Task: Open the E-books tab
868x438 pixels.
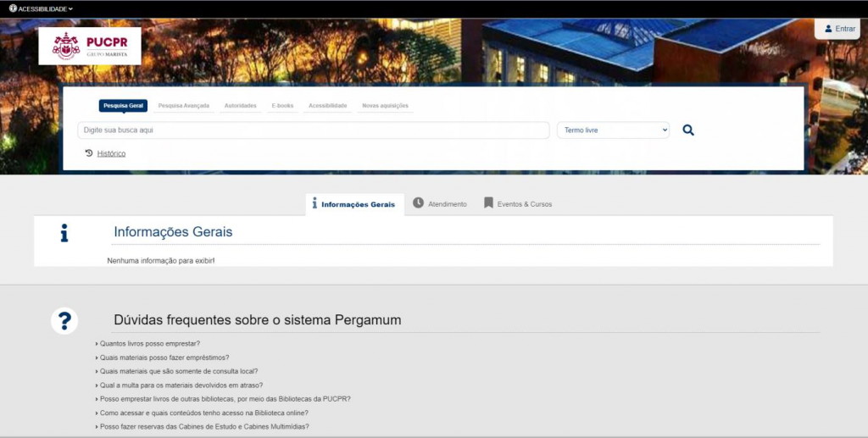Action: (x=282, y=106)
